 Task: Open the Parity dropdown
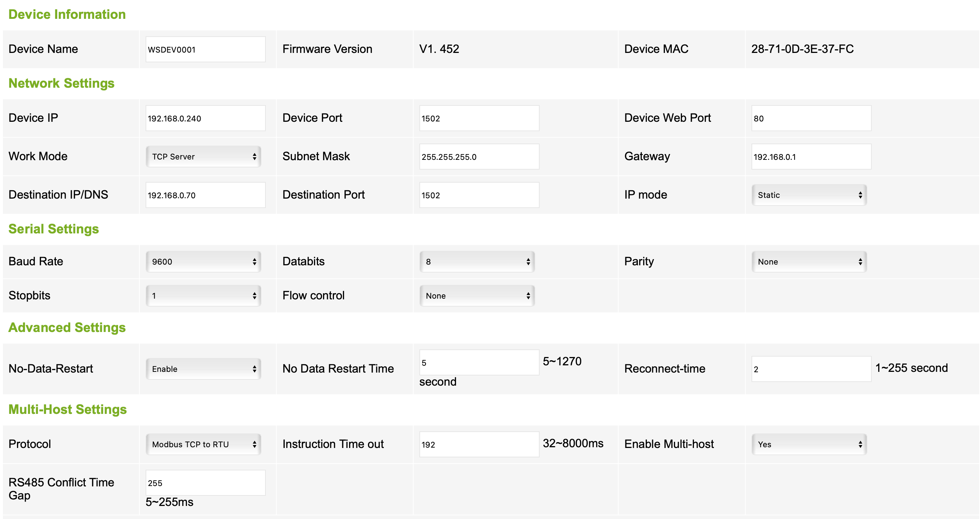click(x=809, y=262)
